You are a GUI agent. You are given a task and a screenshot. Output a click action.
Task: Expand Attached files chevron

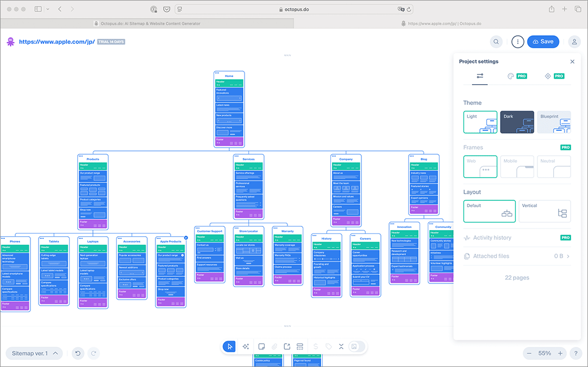pyautogui.click(x=568, y=256)
